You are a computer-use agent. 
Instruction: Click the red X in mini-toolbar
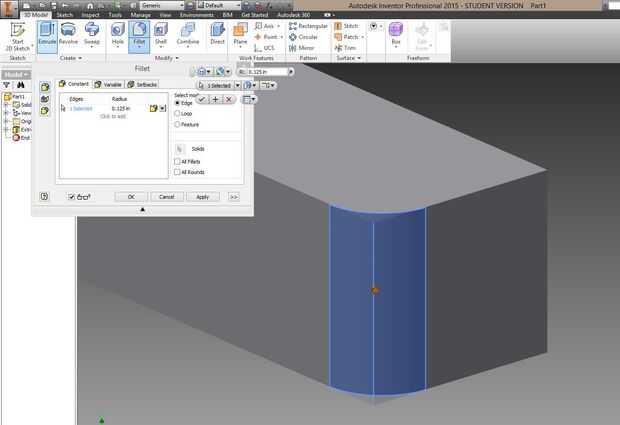[x=229, y=99]
